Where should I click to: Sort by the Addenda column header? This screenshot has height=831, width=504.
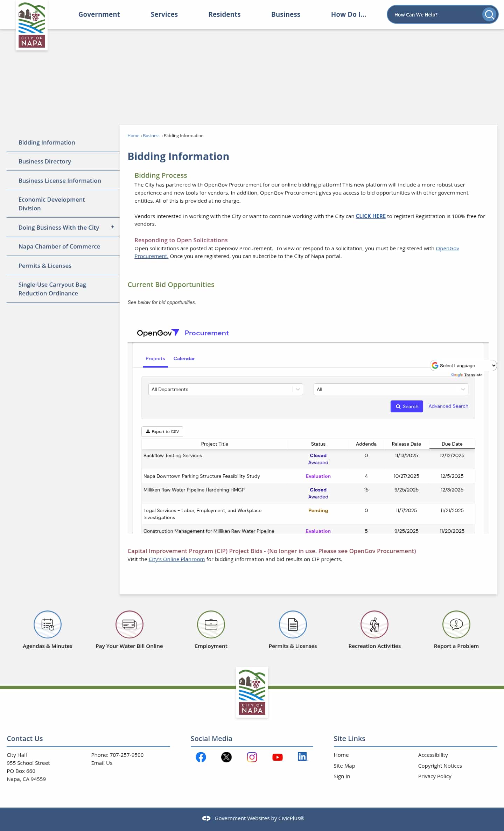click(x=366, y=444)
